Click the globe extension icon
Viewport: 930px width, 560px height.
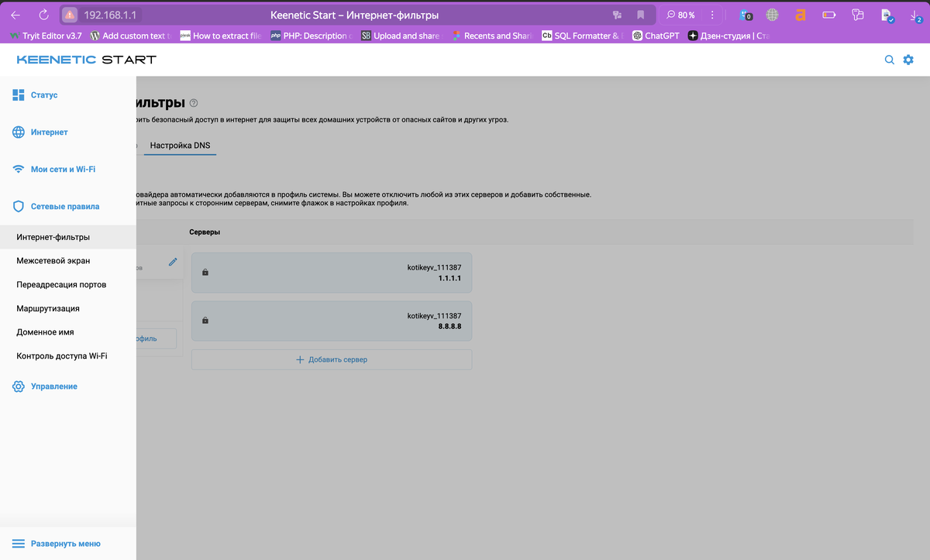773,15
